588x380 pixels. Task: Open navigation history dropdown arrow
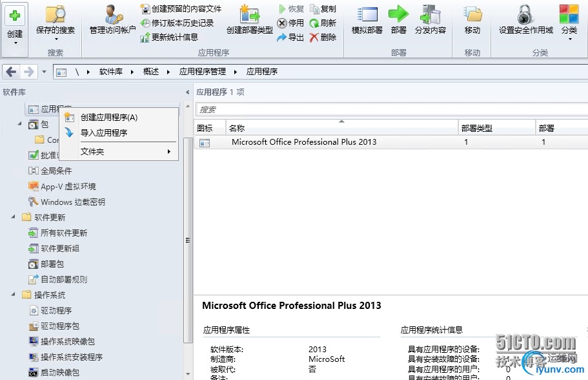point(44,71)
